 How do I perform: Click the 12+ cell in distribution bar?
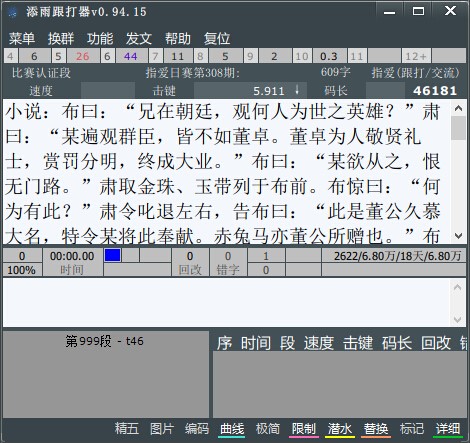pos(416,56)
